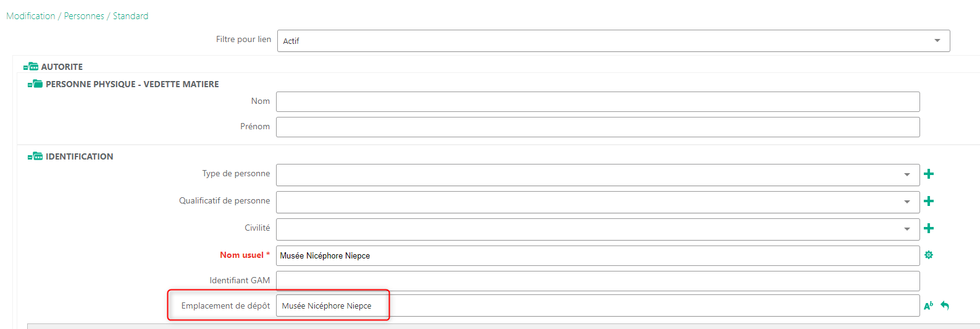Expand the Type de personne dropdown
This screenshot has width=980, height=329.
click(907, 175)
